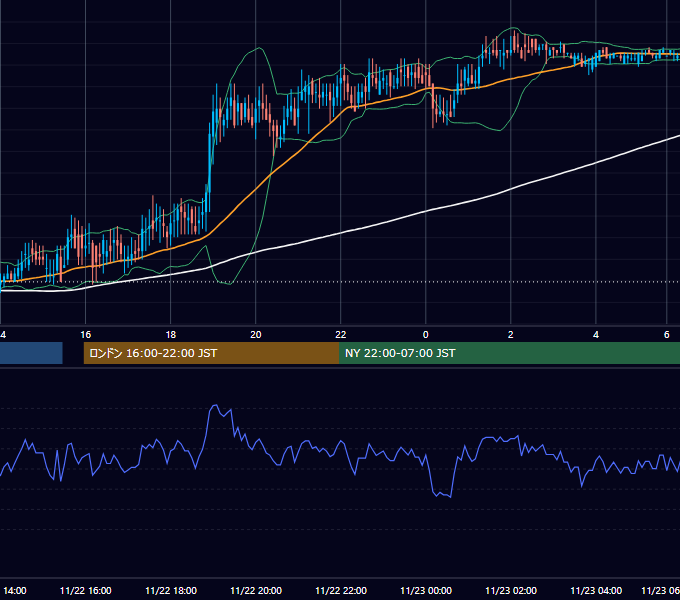The height and width of the screenshot is (600, 680).
Task: Click the '11/23 04:00' label on the lower axis
Action: click(x=596, y=591)
